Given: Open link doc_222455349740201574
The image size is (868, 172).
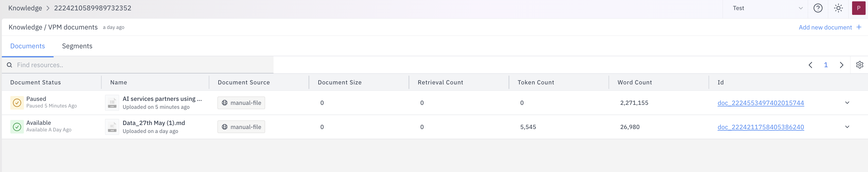Looking at the screenshot, I should coord(761,103).
